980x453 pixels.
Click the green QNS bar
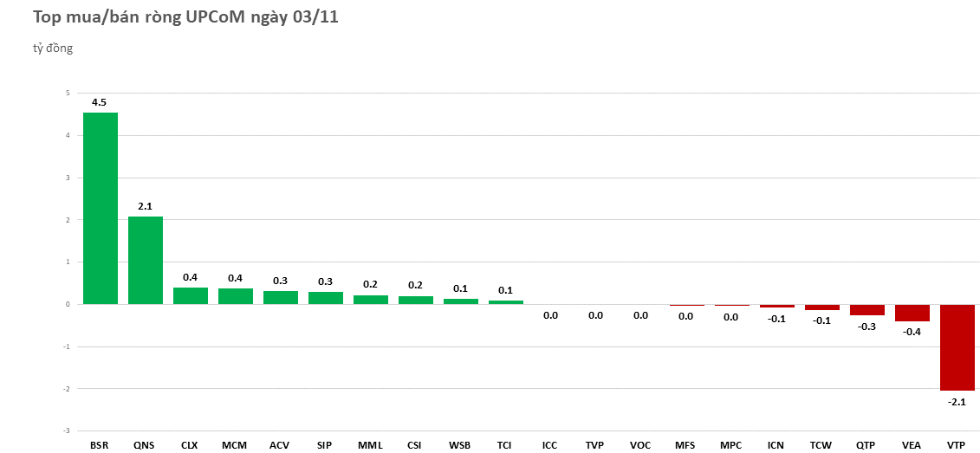146,260
